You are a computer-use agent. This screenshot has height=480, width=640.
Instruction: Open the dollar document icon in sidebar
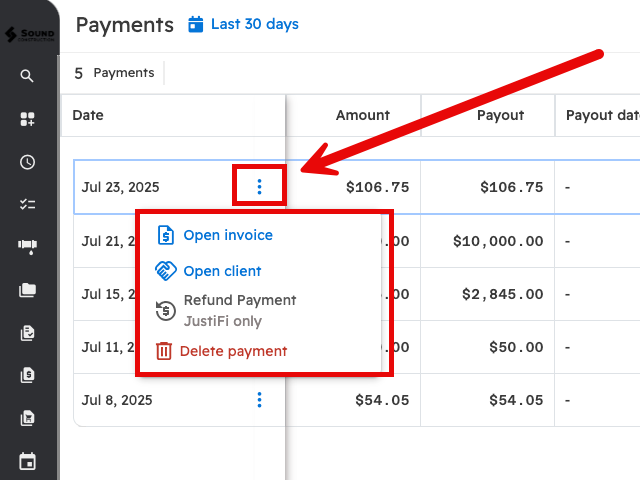click(x=27, y=376)
